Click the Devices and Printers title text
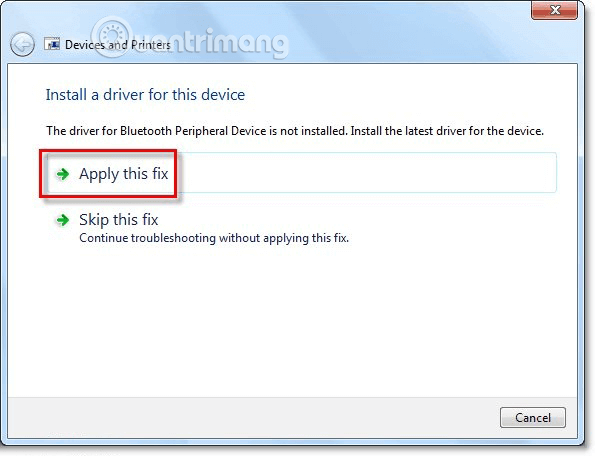The image size is (595, 456). 118,45
